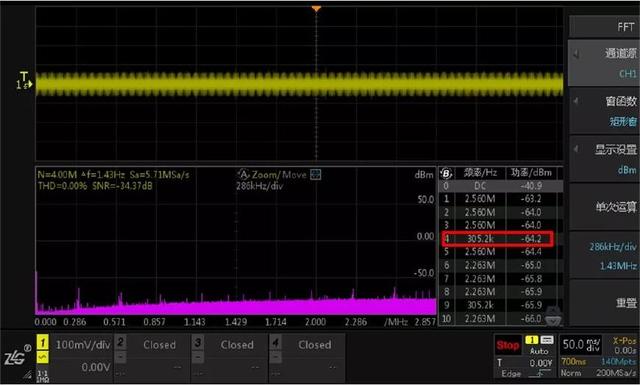
Task: Open the 窗函数 window function selector
Action: (x=604, y=111)
